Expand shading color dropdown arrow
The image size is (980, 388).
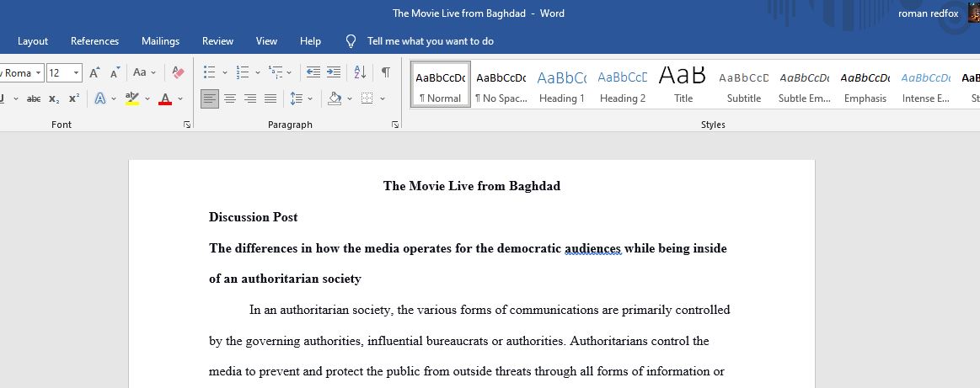[x=350, y=98]
